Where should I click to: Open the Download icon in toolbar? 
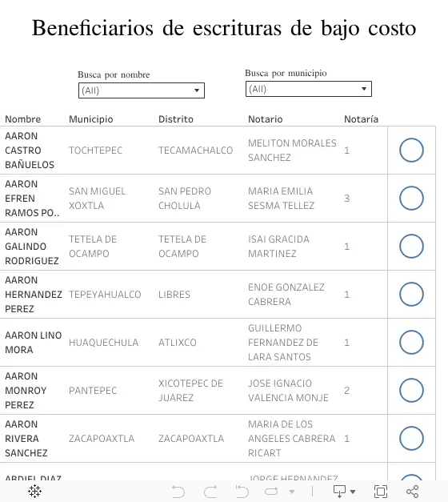pos(339,491)
